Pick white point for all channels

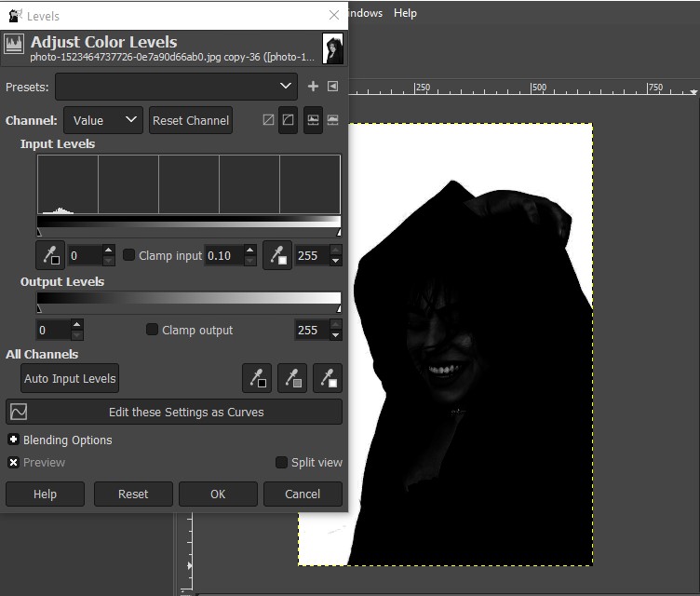point(328,378)
